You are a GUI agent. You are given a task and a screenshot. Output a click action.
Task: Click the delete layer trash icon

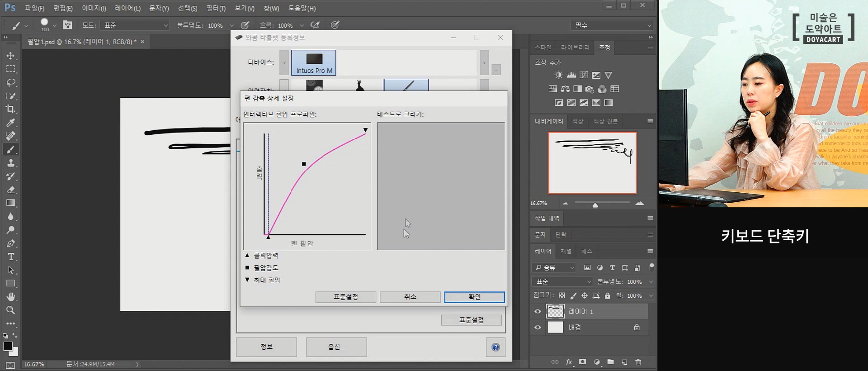tap(638, 362)
